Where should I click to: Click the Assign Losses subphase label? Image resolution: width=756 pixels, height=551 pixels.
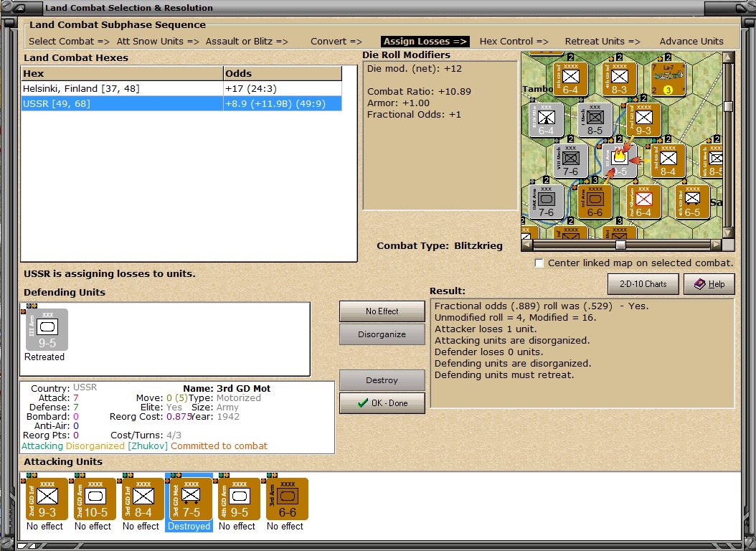tap(425, 42)
